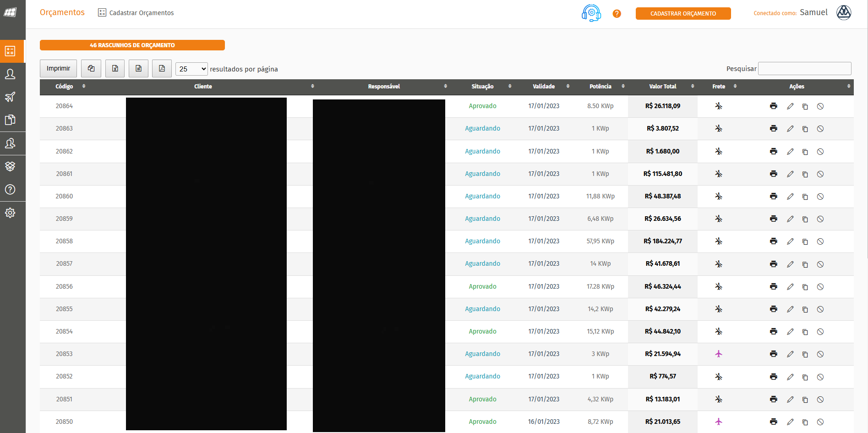Go to the Orçamentos page title link

[x=62, y=12]
